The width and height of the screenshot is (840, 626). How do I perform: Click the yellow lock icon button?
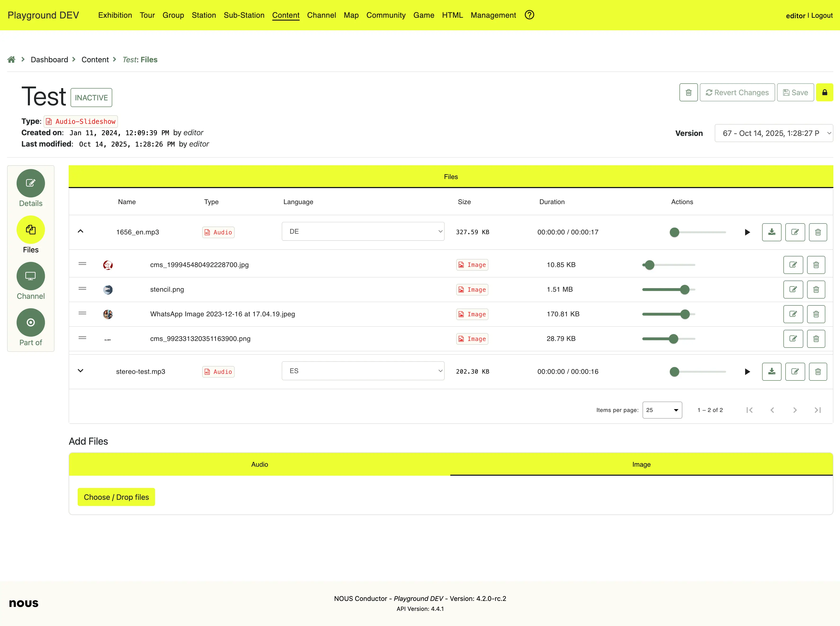click(x=824, y=93)
